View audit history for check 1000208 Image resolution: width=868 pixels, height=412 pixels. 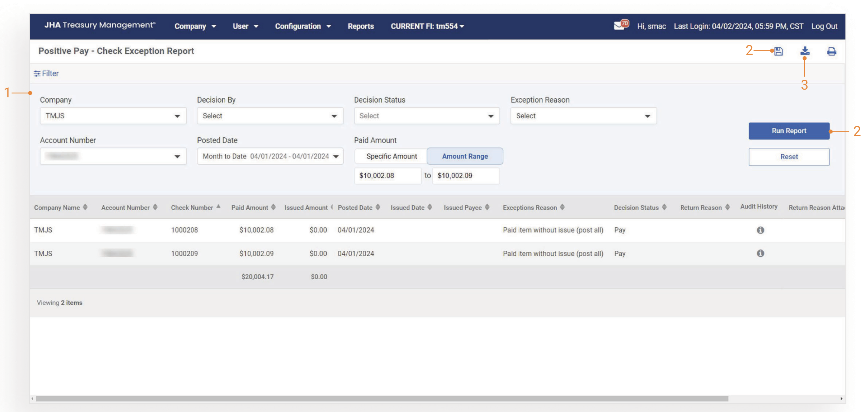(760, 230)
